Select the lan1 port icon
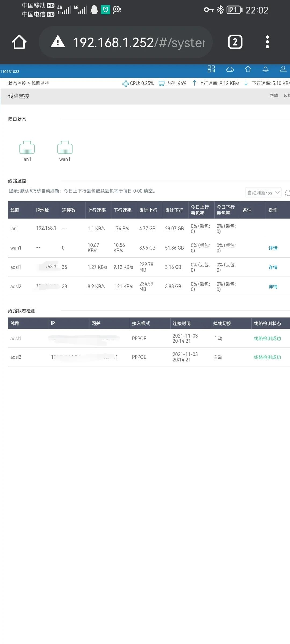Viewport: 290px width, 644px height. coord(27,148)
